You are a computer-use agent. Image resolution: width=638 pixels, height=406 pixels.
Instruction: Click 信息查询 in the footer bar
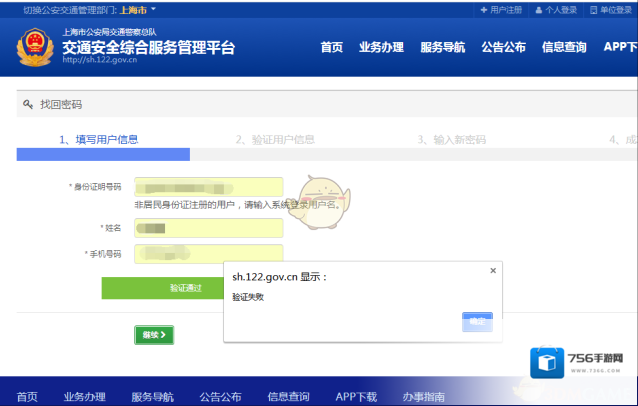[x=288, y=397]
